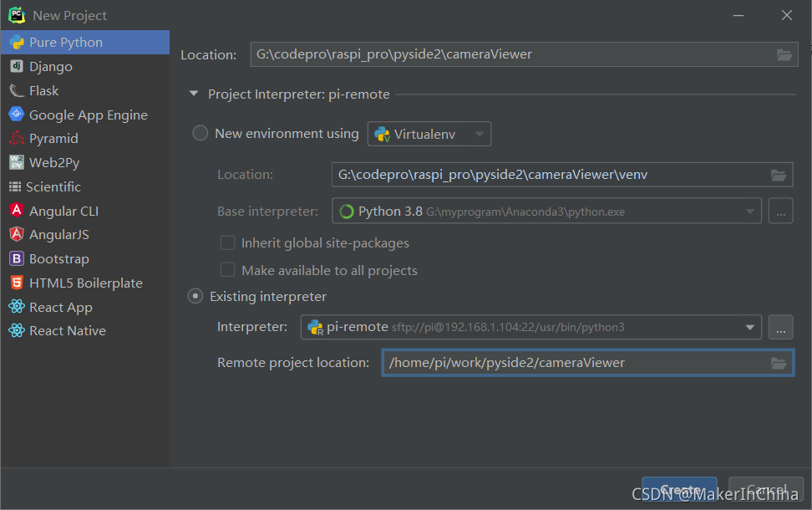Screen dimensions: 812x510
Task: Select New environment using radio button
Action: pos(200,133)
